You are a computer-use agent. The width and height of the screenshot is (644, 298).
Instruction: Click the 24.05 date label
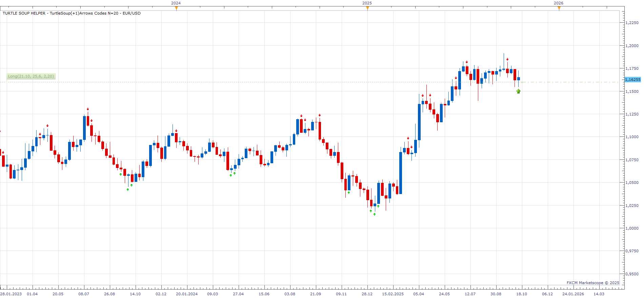point(444,294)
